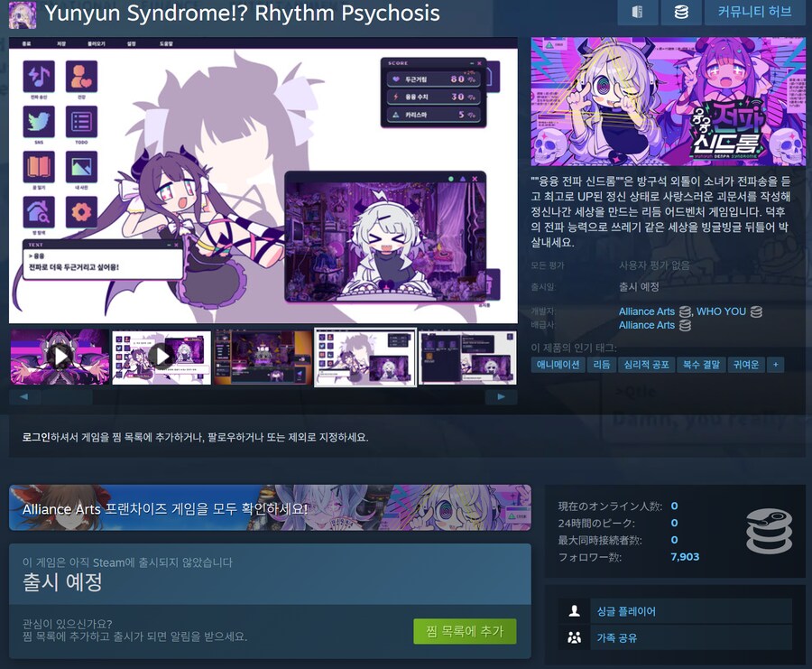
Task: Click the left arrow of thumbnail scroller
Action: point(23,397)
